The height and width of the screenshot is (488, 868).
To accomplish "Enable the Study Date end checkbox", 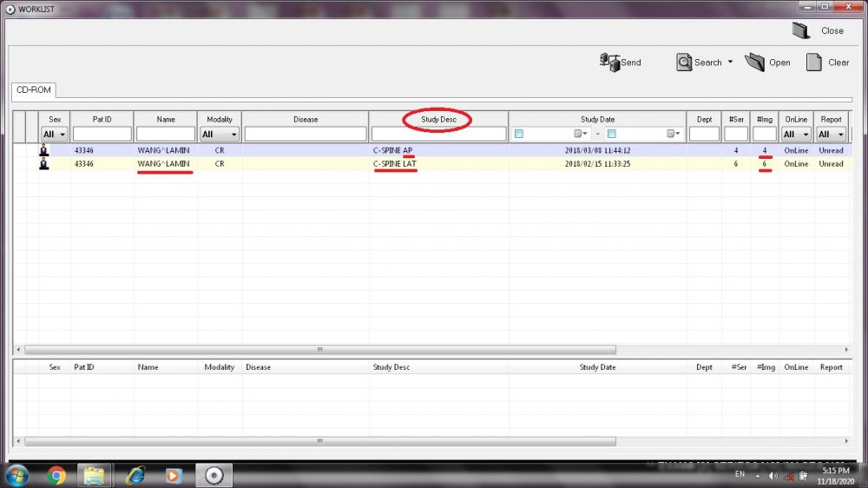I will click(x=611, y=134).
